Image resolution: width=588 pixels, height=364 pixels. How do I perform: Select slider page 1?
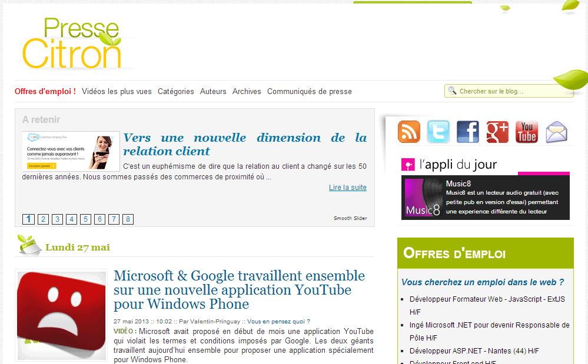(x=28, y=219)
